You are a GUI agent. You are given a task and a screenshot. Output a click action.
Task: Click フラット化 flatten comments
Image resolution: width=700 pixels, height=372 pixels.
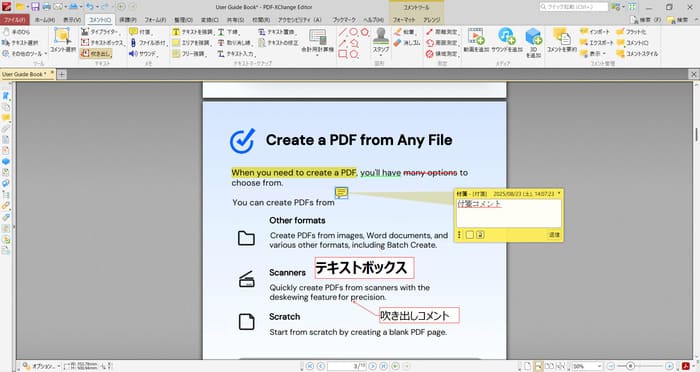click(x=631, y=32)
